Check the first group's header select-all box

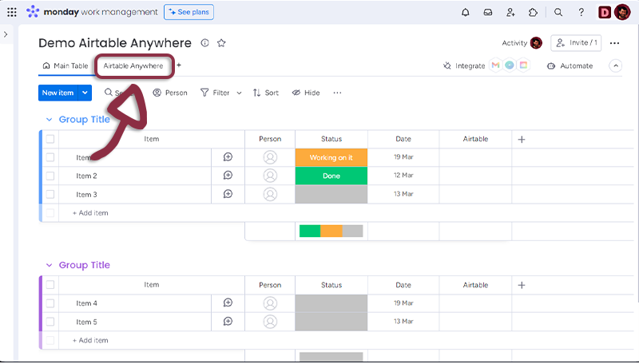click(50, 139)
